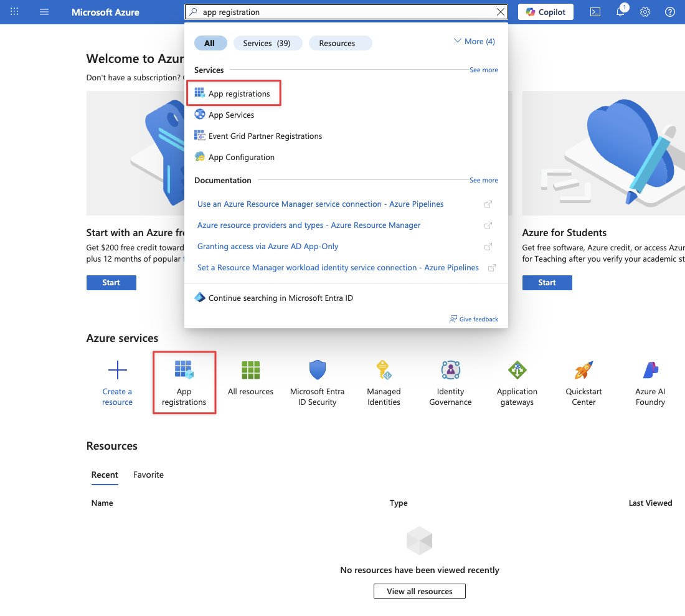Open workload identity service connection doc
685x616 pixels.
click(338, 267)
